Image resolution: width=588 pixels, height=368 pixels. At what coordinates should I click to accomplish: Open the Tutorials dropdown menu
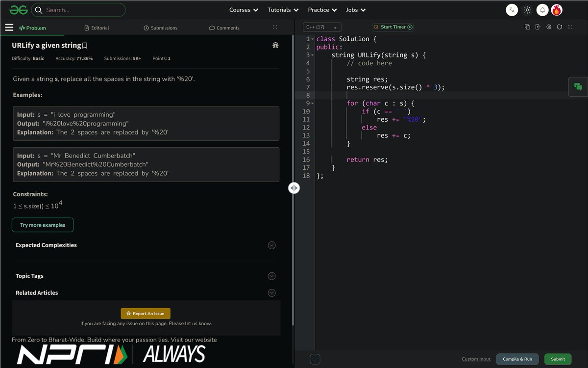(x=283, y=10)
